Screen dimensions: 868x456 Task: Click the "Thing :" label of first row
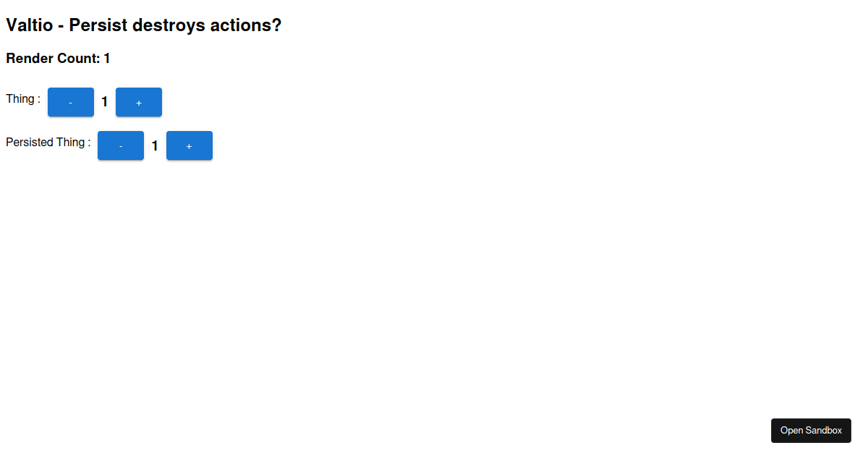tap(23, 99)
